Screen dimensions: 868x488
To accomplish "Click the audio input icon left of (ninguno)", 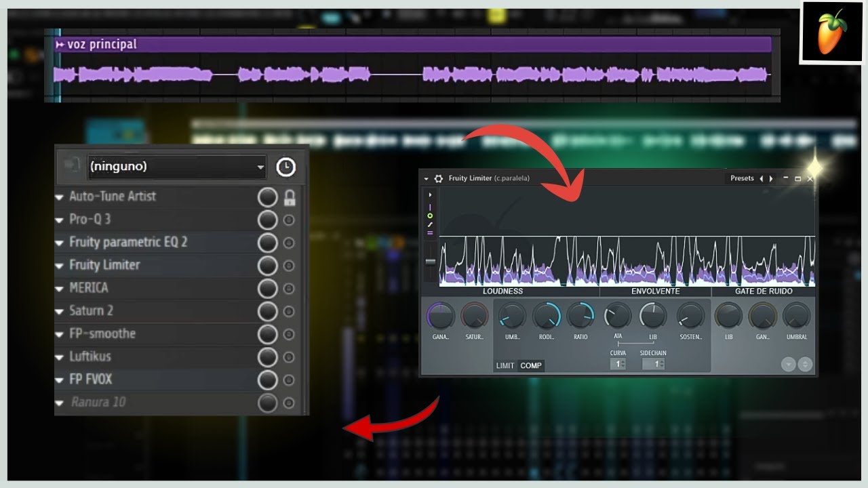I will [71, 165].
